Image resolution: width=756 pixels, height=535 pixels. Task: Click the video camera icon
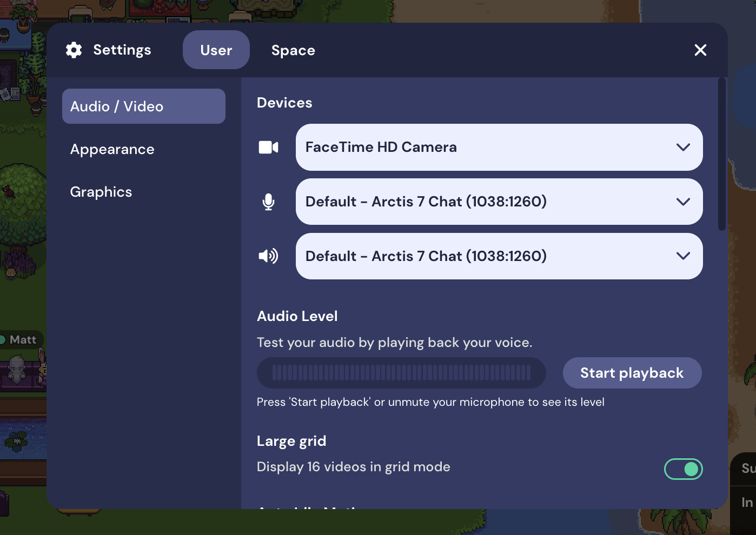pyautogui.click(x=268, y=147)
